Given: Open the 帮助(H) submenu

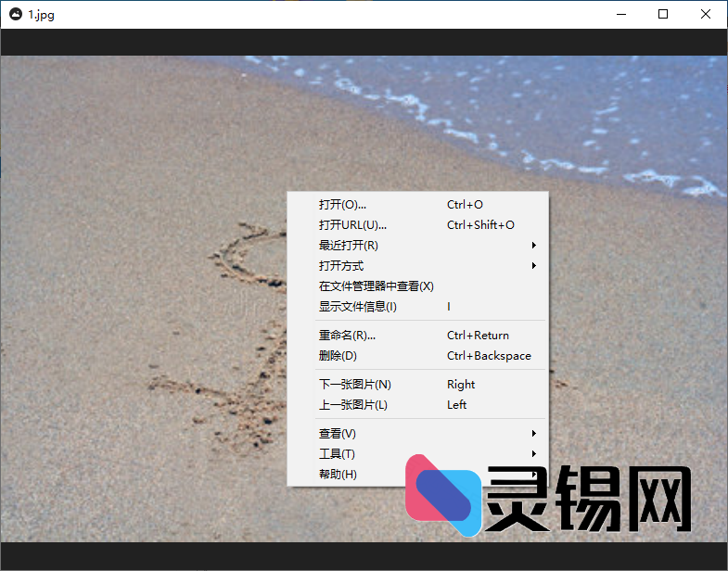Looking at the screenshot, I should click(418, 475).
